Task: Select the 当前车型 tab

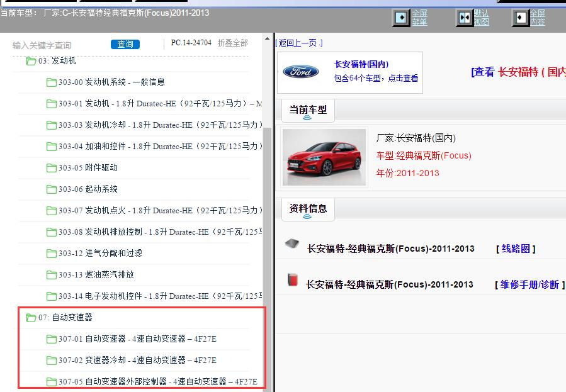Action: pyautogui.click(x=308, y=110)
